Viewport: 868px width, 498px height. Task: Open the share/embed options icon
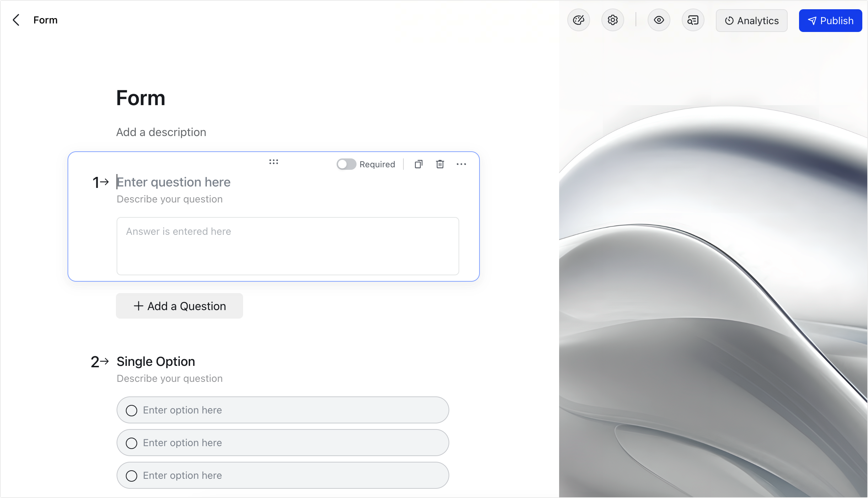point(692,20)
